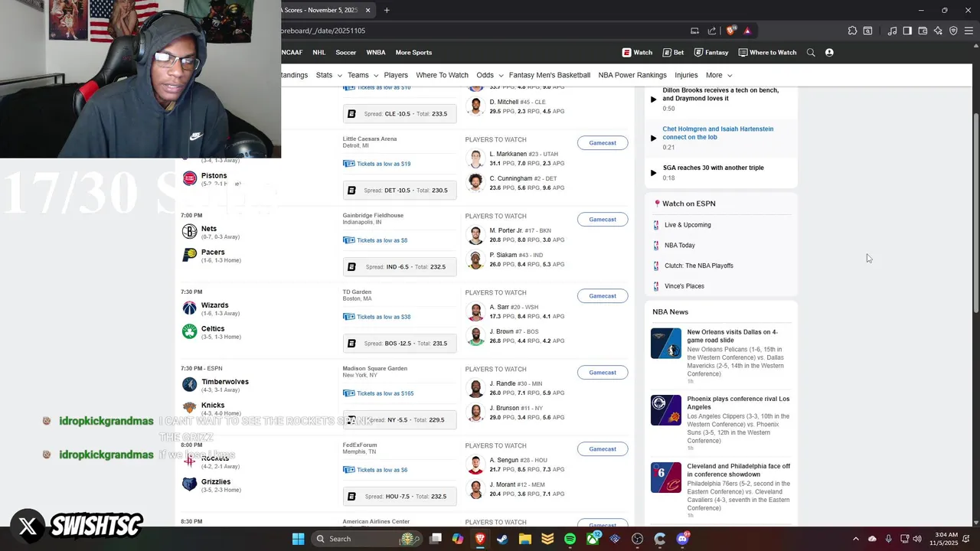Screen dimensions: 980x551
Task: Open Gamecast for Nets vs Pacers
Action: [603, 220]
